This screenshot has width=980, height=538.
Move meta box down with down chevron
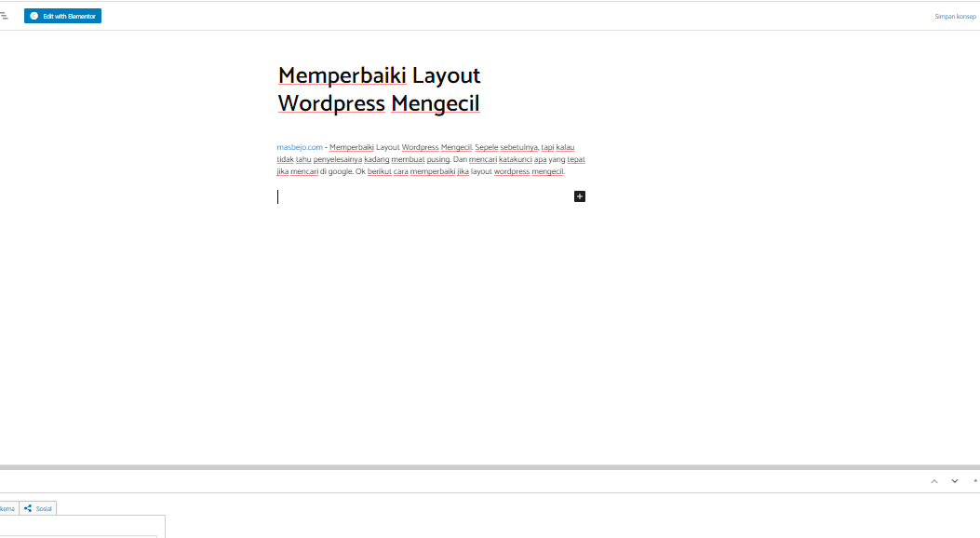954,481
